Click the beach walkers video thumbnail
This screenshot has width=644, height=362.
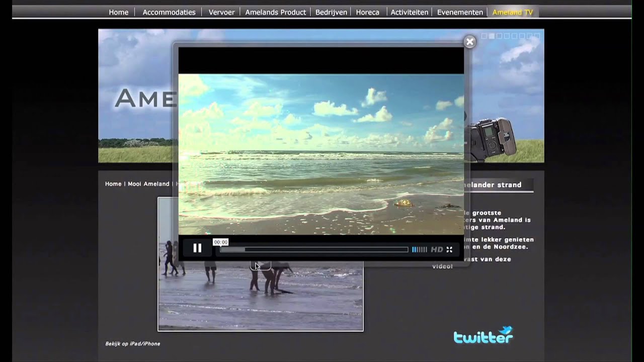pos(261,297)
